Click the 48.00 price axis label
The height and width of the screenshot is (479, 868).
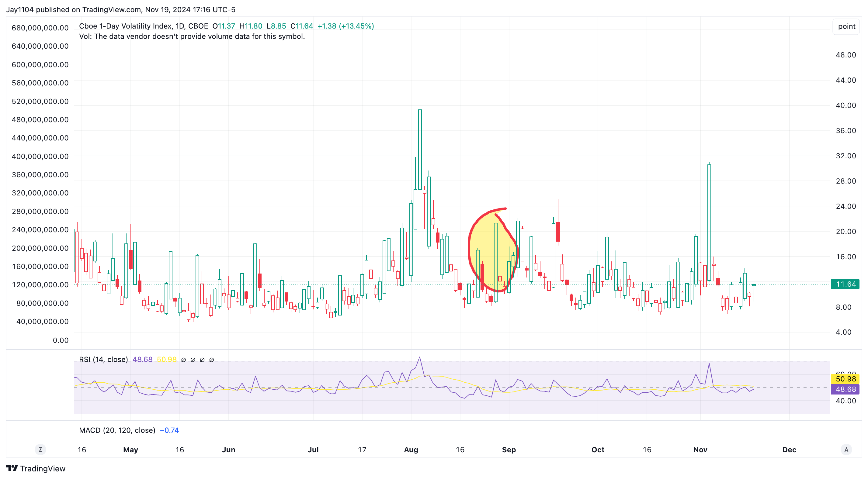point(846,55)
